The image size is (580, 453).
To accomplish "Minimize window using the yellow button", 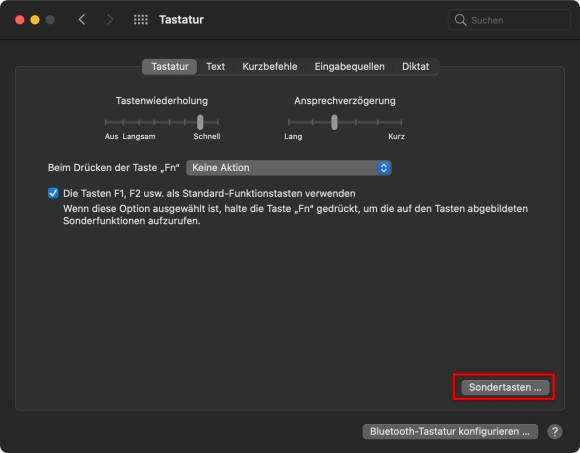I will click(x=35, y=20).
